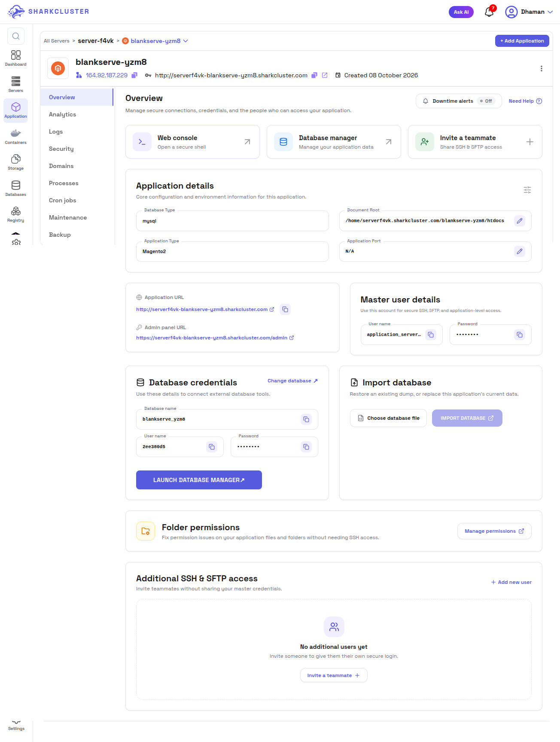This screenshot has width=560, height=742.
Task: Open the three-dot application options menu
Action: pyautogui.click(x=541, y=69)
